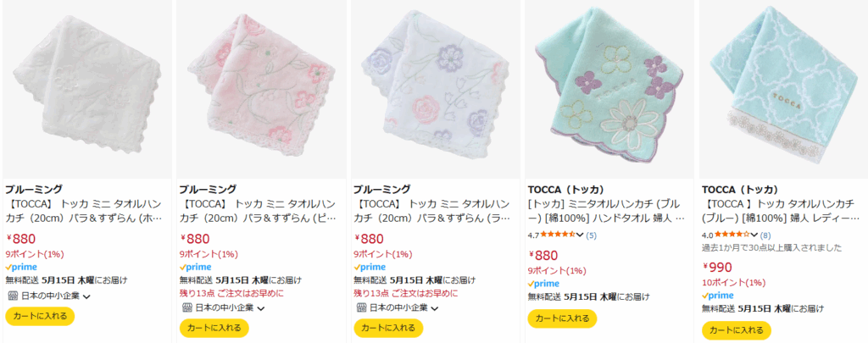Click prime badge under ¥990 towel
Screen dimensions: 868x343
718,296
